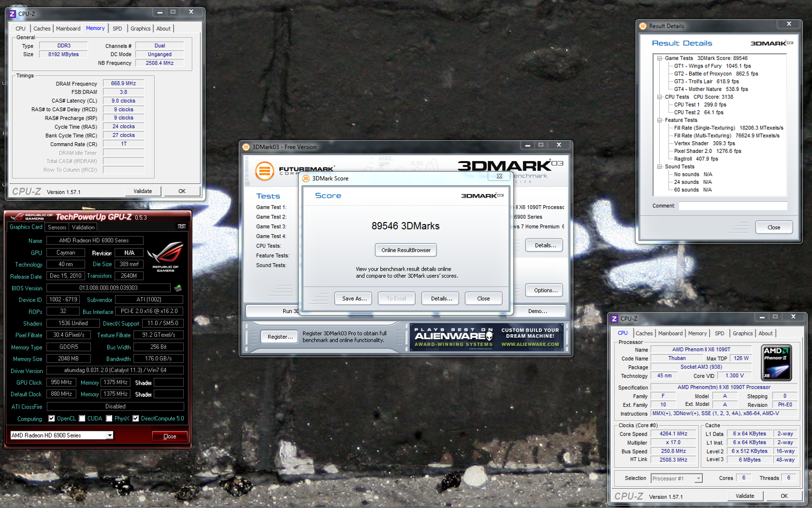Click the Driver Version field in GPU-Z

coord(115,370)
